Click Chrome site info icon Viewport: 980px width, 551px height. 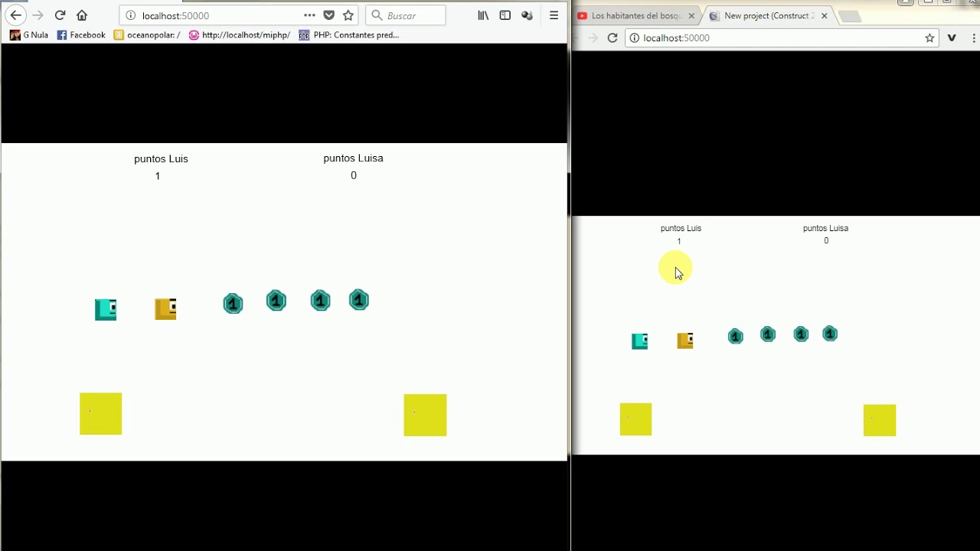click(634, 37)
